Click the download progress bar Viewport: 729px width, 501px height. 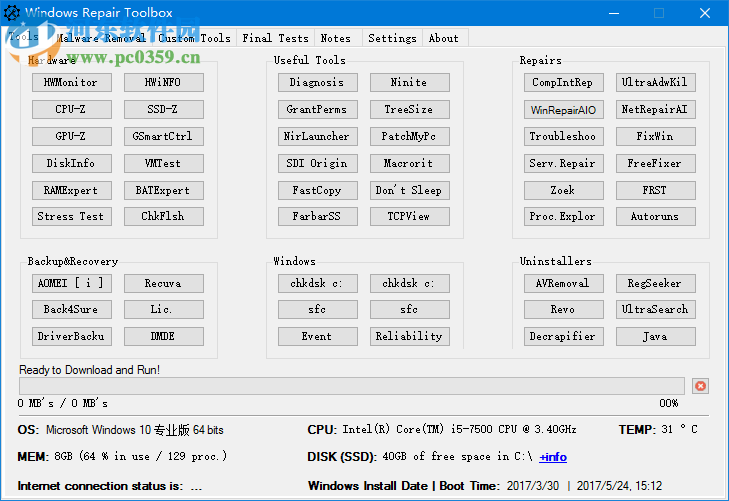[351, 386]
